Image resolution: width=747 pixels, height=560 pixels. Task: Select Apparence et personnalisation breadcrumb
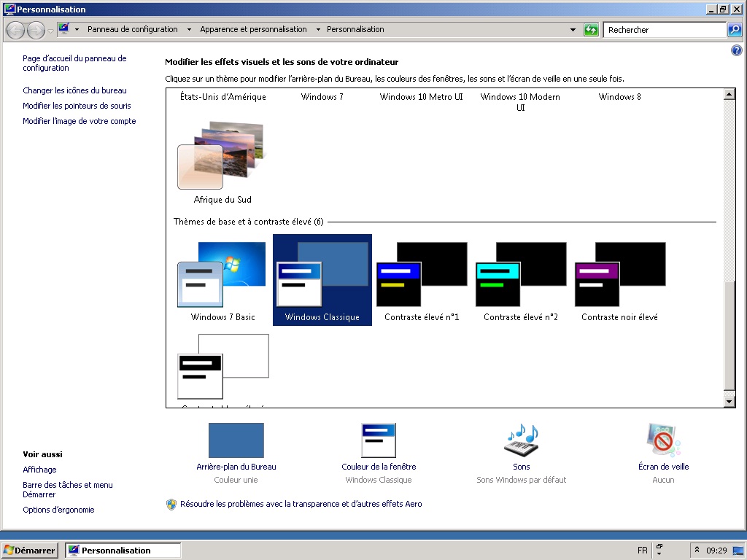click(x=253, y=29)
